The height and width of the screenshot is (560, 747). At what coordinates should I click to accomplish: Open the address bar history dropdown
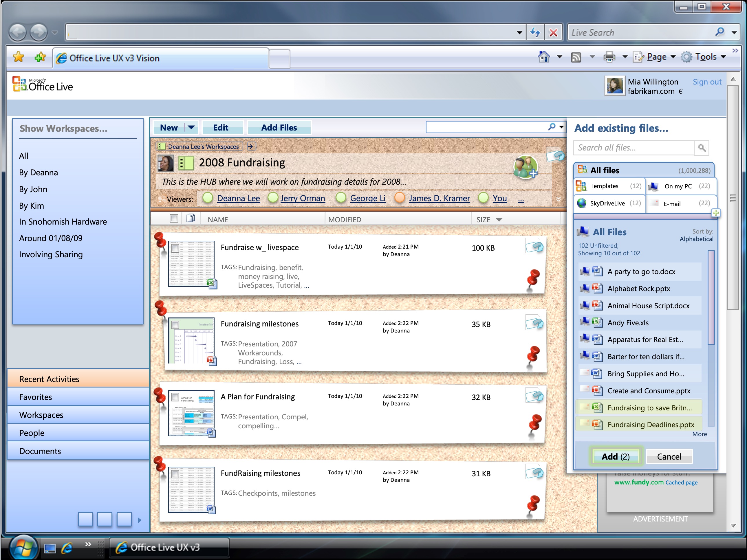pyautogui.click(x=519, y=33)
